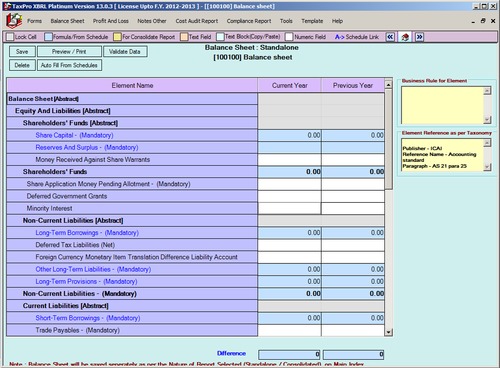Open the Reserves And Surplus schedule link
Viewport: 500px width, 368px height.
pos(87,148)
